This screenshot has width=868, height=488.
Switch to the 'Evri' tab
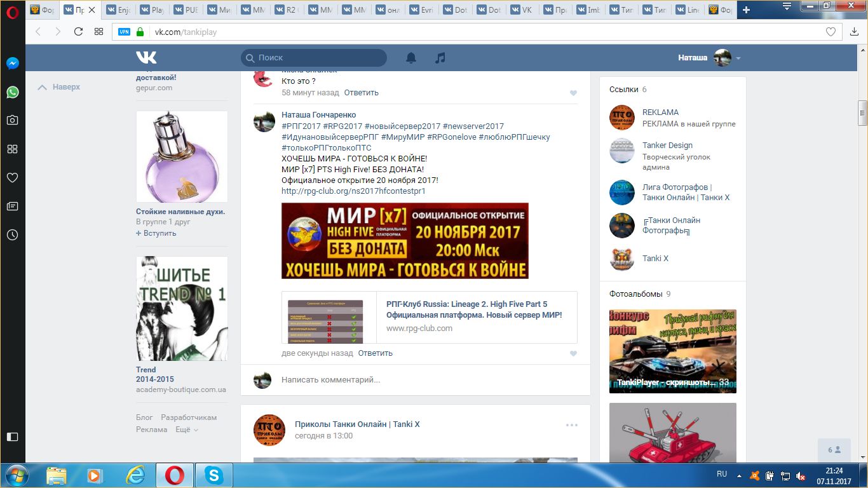tap(422, 10)
